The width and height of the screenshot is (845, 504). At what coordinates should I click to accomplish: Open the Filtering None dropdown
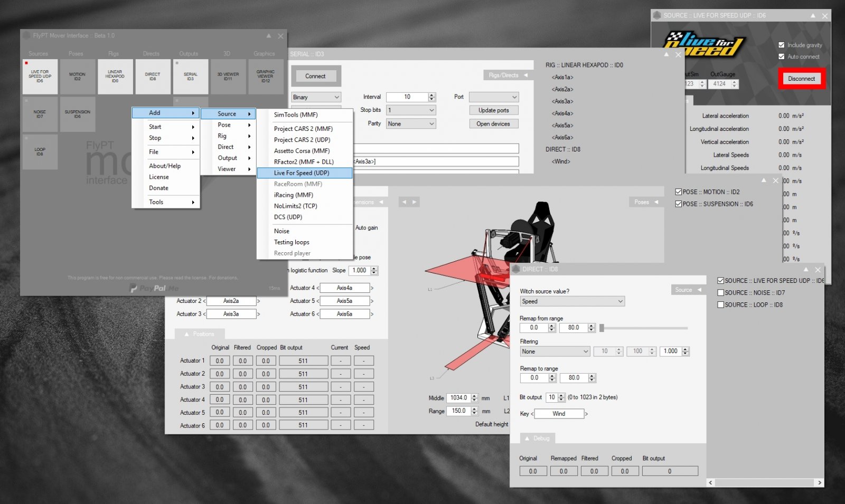tap(555, 351)
